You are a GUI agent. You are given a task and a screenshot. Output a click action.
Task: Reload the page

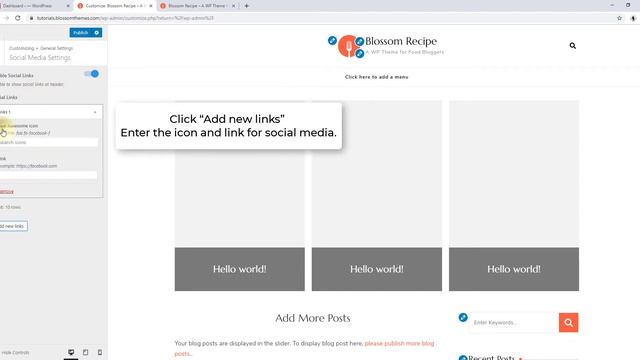[x=18, y=18]
